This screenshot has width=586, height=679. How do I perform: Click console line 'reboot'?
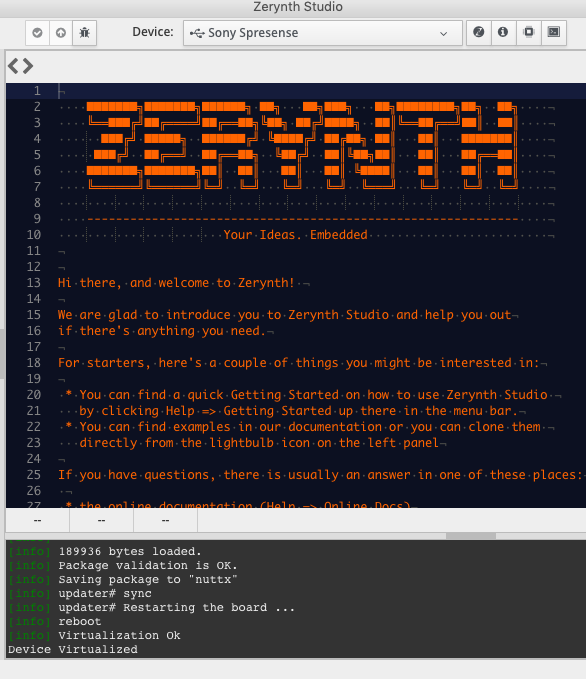80,621
